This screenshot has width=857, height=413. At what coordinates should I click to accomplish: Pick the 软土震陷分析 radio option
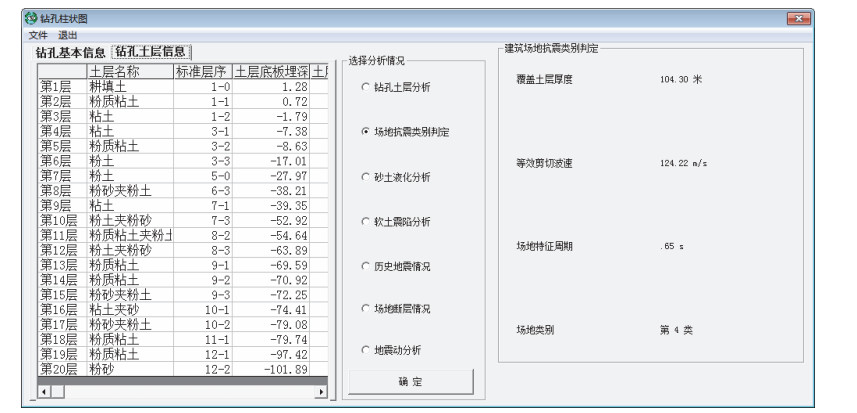coord(364,221)
